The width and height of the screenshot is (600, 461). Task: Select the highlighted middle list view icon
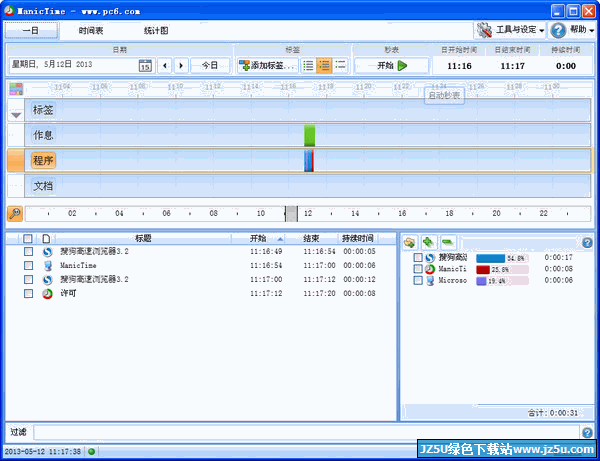[324, 65]
